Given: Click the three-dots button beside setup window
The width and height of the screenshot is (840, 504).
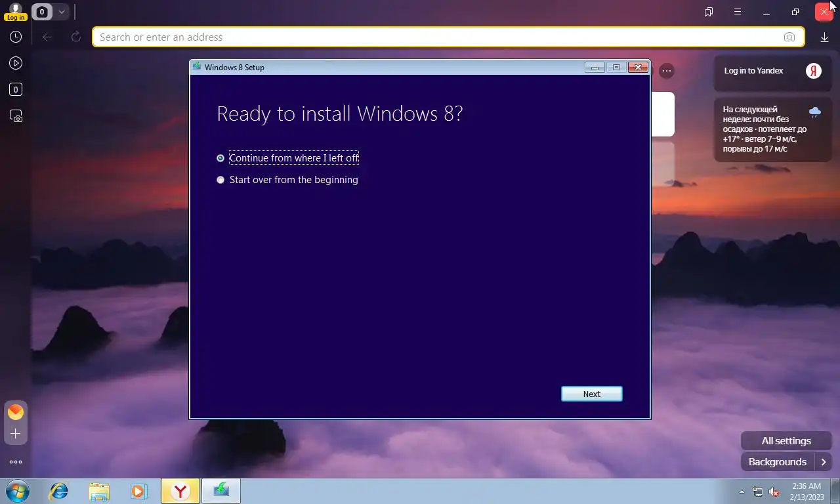Looking at the screenshot, I should click(x=666, y=70).
